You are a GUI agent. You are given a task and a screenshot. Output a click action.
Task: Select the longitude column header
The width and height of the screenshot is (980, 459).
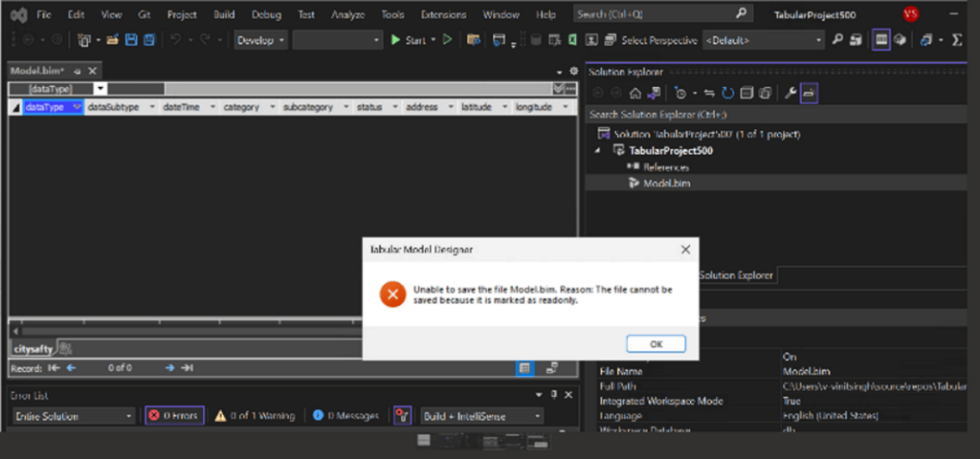pos(534,107)
